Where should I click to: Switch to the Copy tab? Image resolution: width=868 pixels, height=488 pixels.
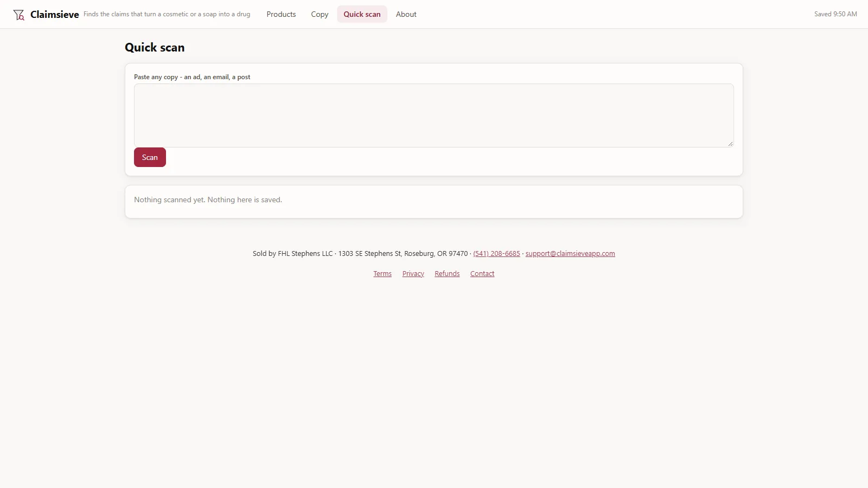coord(320,14)
